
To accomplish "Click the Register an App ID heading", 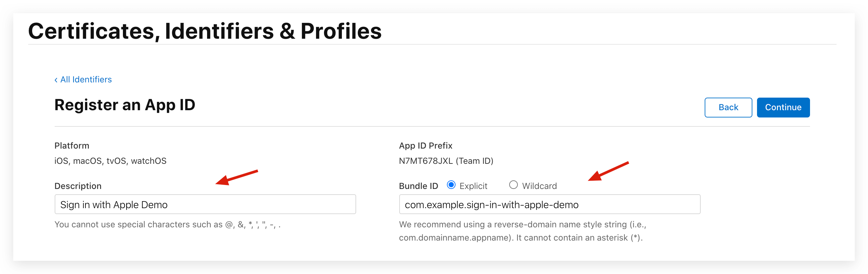I will click(125, 105).
